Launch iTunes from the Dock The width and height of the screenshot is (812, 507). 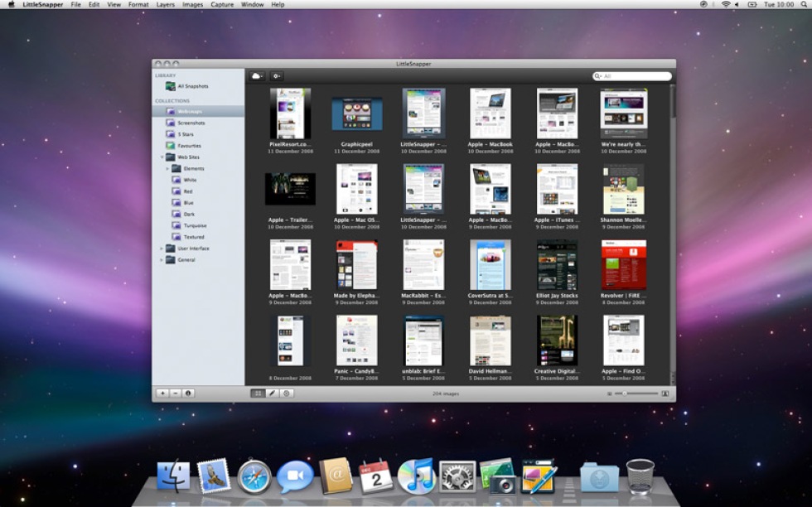[416, 476]
